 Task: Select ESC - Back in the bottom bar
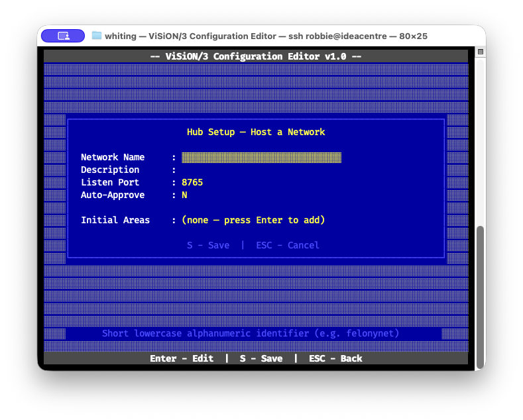point(335,358)
